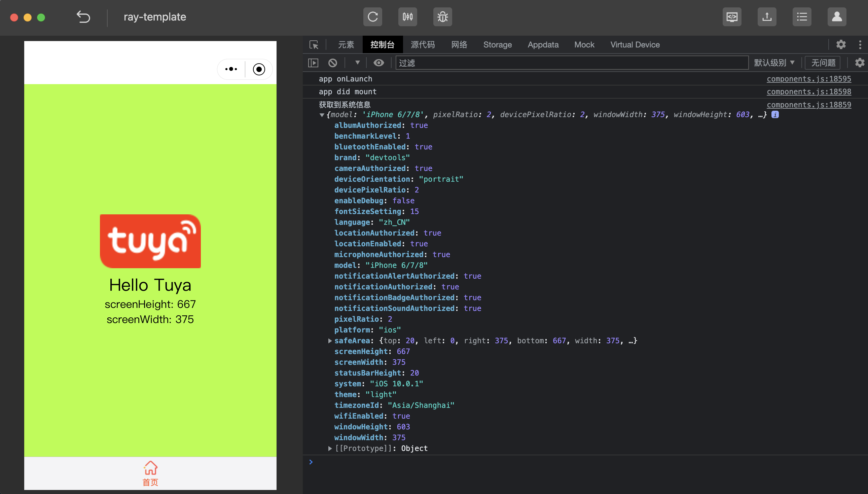The height and width of the screenshot is (494, 868).
Task: Open the equalizer-style settings icon in toolbar
Action: [407, 16]
